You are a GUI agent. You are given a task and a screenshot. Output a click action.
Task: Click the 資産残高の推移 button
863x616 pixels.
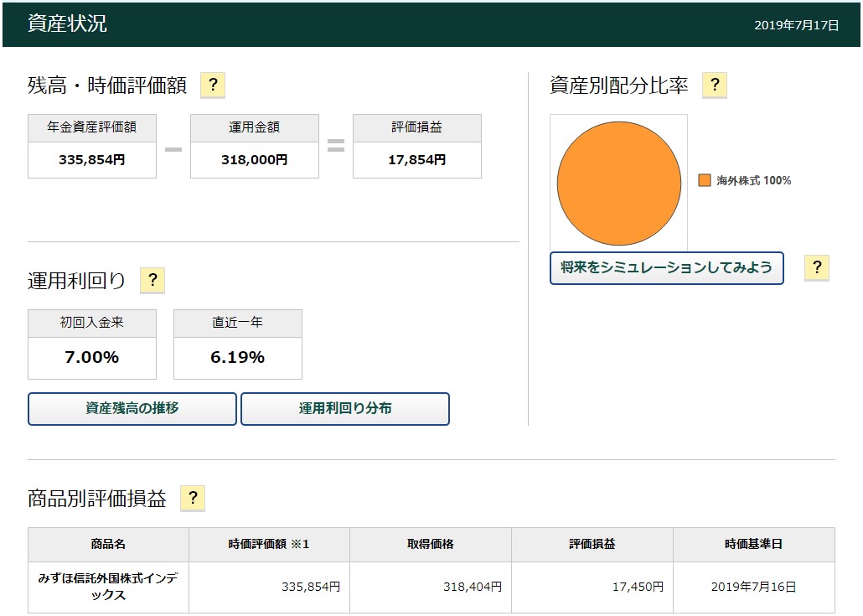(x=132, y=408)
